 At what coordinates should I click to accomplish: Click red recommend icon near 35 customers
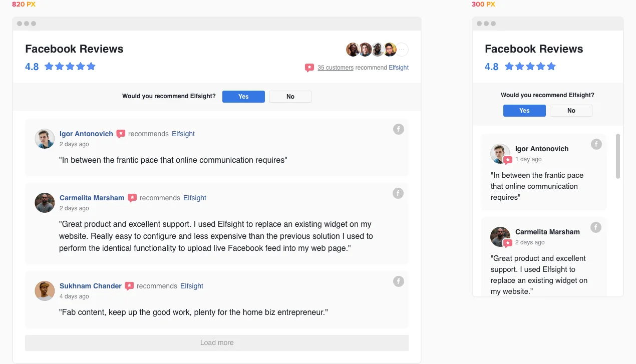(309, 68)
